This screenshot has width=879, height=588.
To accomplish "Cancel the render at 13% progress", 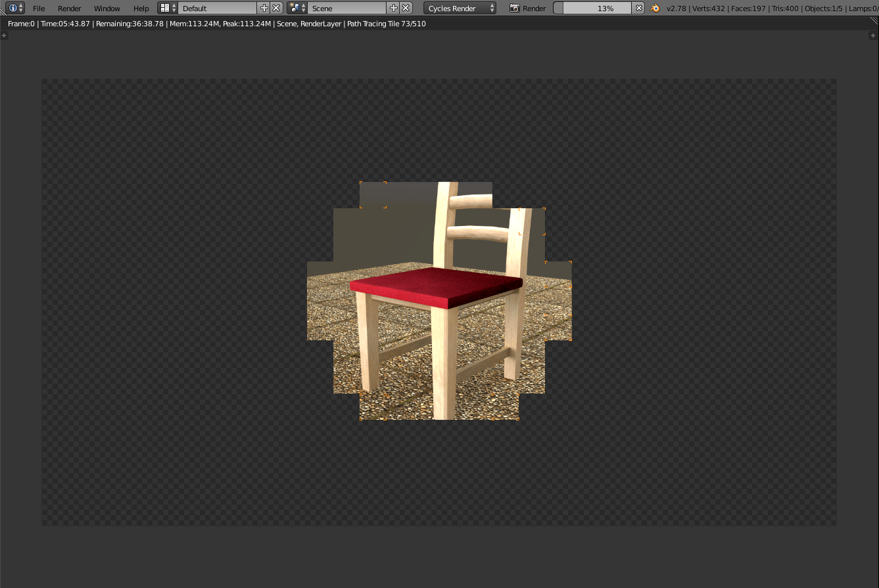I will click(639, 9).
